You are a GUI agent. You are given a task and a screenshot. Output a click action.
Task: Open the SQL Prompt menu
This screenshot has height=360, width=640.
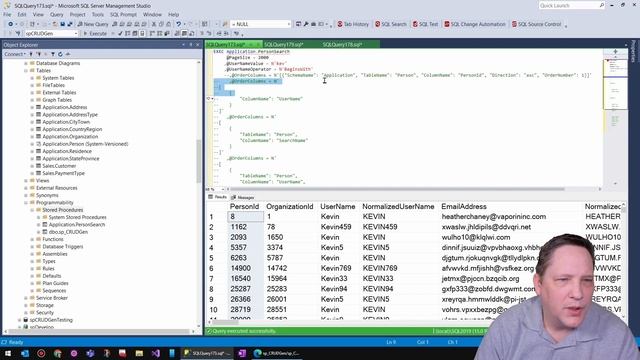tap(123, 15)
